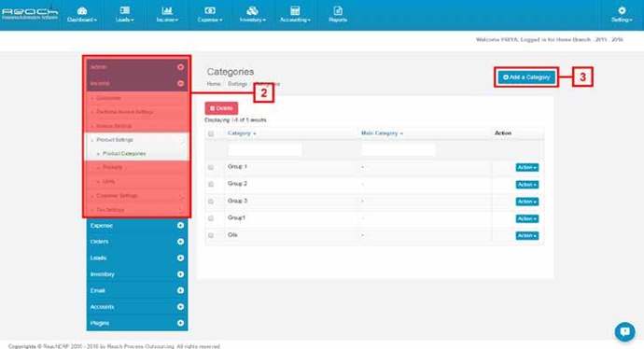The image size is (644, 349).
Task: Click the Leads icon in top bar
Action: click(124, 10)
